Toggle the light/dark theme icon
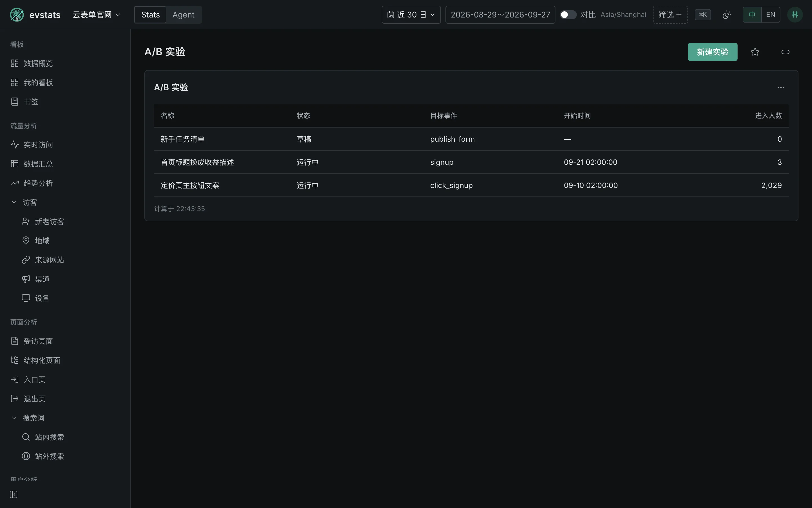Viewport: 812px width, 508px height. click(x=727, y=15)
